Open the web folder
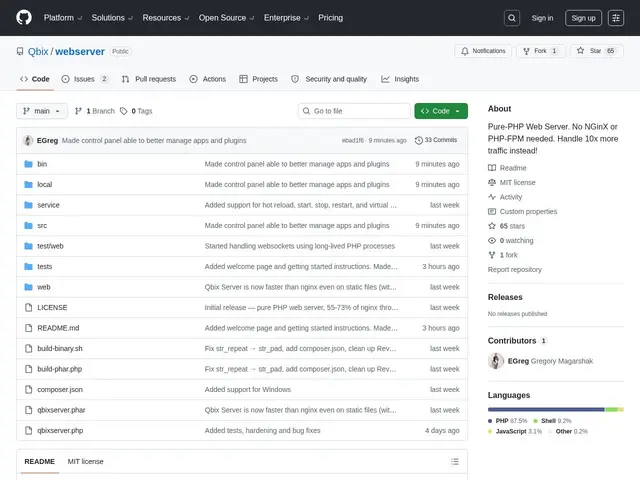Screen dimensions: 640x480 click(44, 287)
